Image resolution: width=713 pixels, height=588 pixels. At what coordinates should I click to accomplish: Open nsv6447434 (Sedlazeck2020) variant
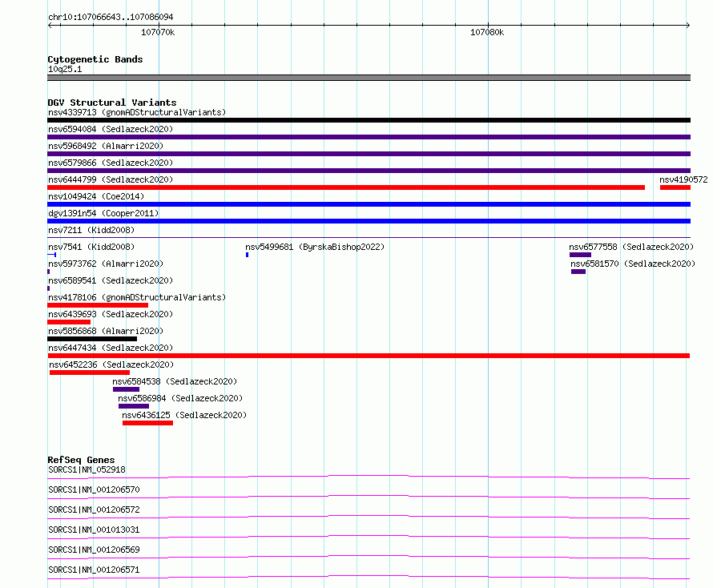(x=111, y=348)
